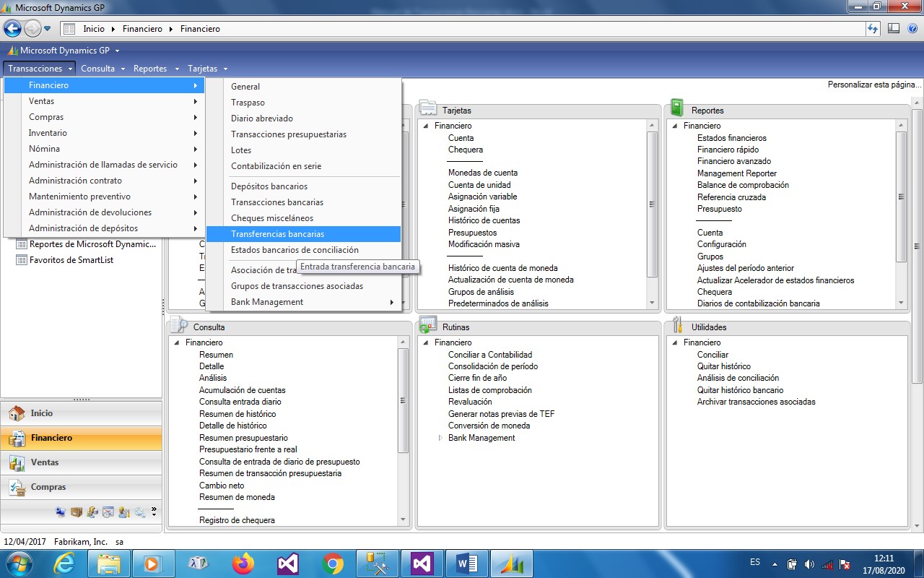Image resolution: width=924 pixels, height=578 pixels.
Task: Click the Rutinas panel icon
Action: coord(428,325)
